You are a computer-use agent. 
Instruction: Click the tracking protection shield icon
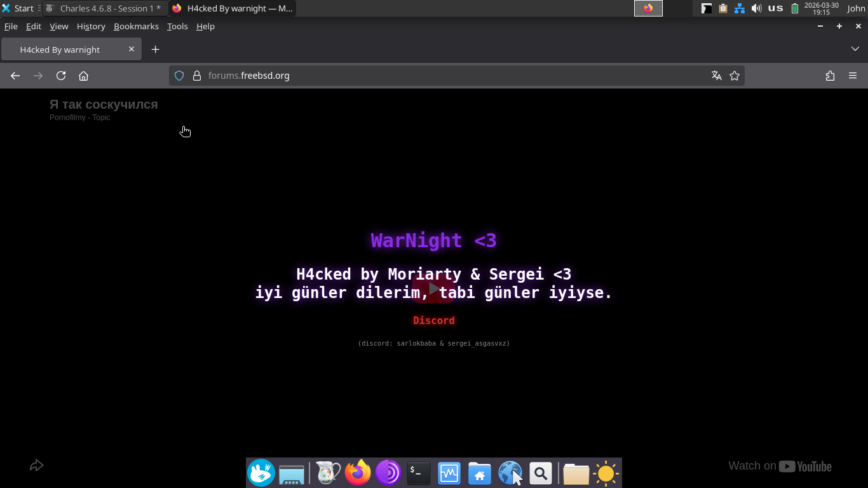[x=179, y=76]
